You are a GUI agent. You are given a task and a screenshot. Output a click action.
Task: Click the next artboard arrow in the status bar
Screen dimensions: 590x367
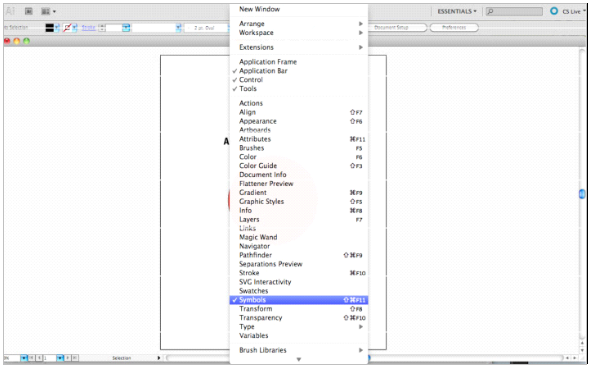coord(68,358)
